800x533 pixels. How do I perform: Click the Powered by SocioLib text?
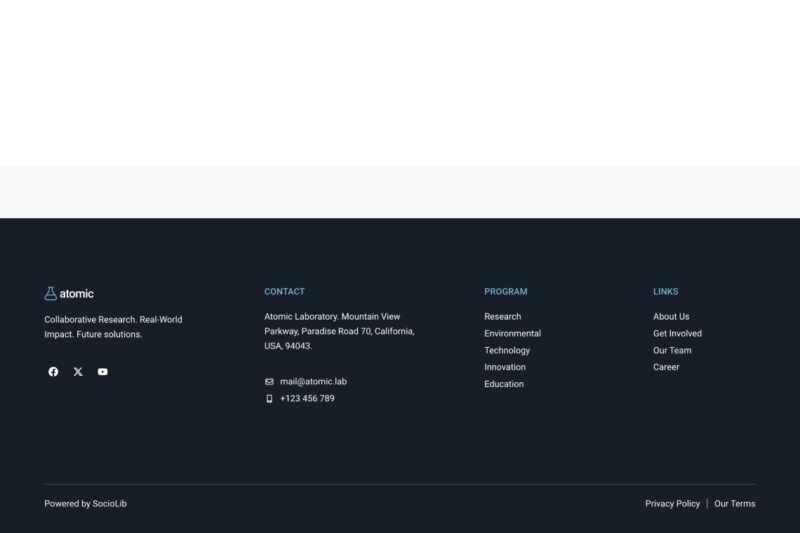(85, 504)
